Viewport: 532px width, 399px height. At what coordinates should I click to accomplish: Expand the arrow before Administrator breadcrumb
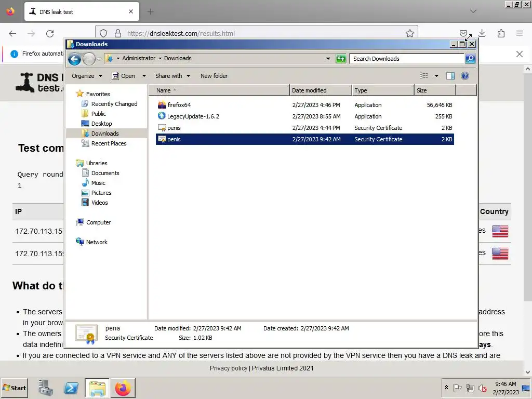click(x=118, y=58)
